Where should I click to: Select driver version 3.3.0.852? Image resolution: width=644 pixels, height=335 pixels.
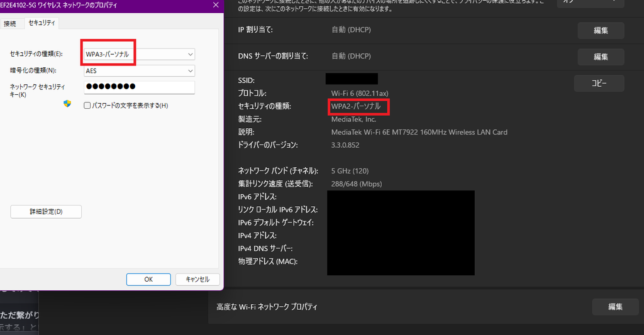[x=345, y=145]
